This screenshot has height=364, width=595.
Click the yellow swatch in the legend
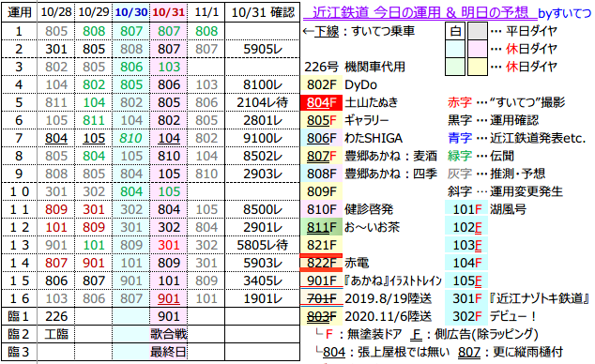(x=478, y=67)
